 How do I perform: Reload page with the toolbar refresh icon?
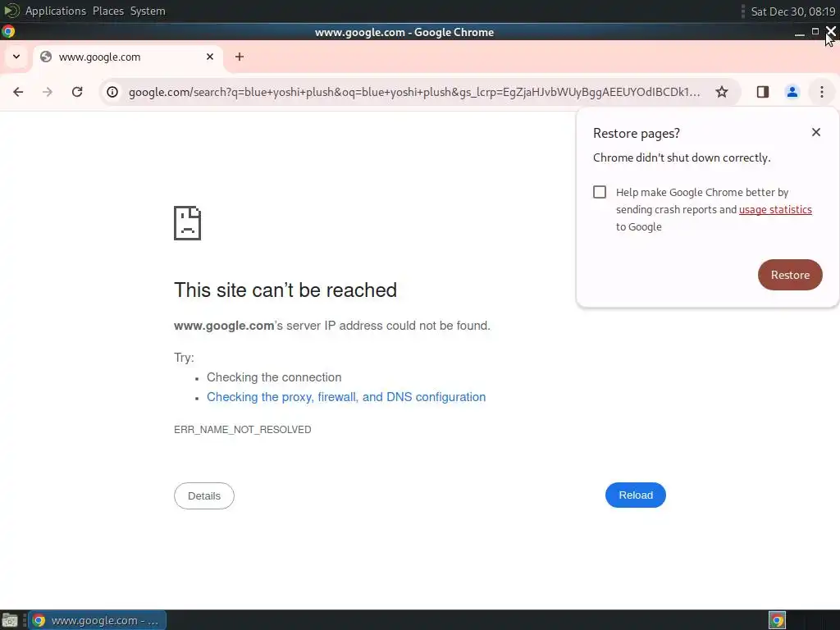point(77,92)
